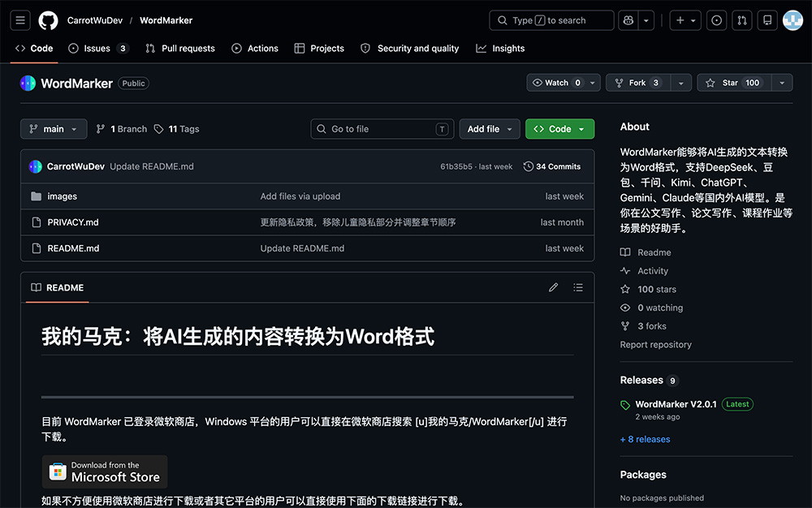Open the issues inbox icon in header

tap(716, 20)
